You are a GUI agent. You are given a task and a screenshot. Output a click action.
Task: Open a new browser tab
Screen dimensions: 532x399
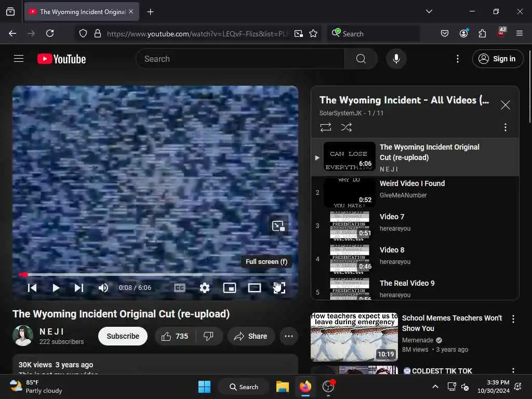(150, 12)
